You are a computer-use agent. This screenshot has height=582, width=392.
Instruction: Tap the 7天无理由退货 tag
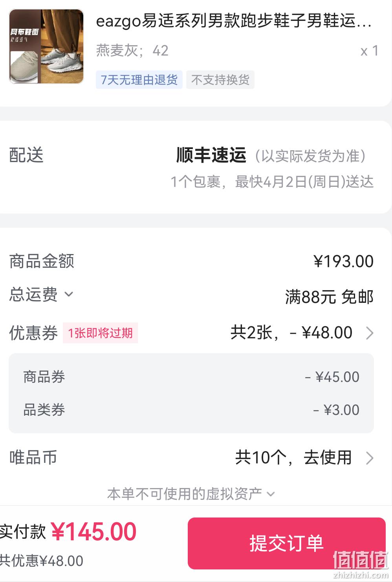(139, 80)
